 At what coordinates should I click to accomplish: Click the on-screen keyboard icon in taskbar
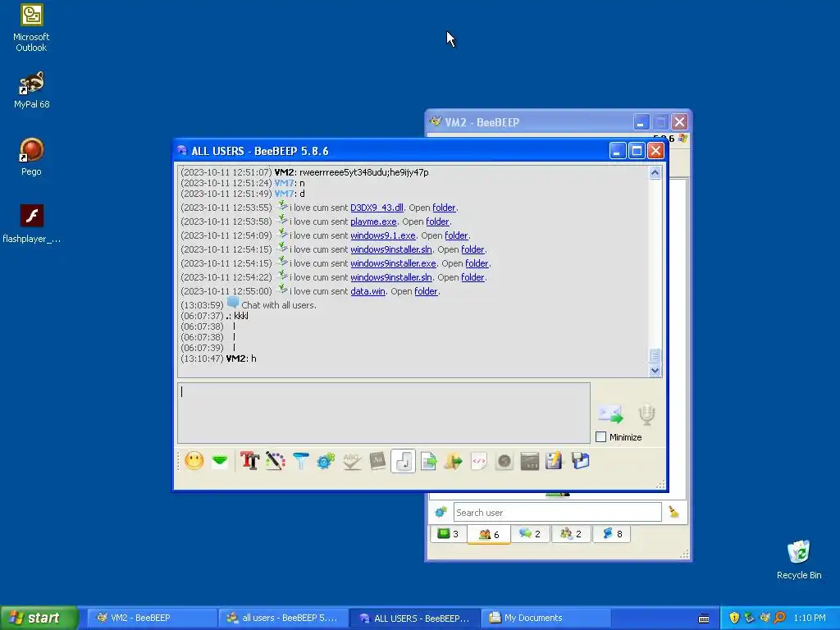[x=704, y=619]
